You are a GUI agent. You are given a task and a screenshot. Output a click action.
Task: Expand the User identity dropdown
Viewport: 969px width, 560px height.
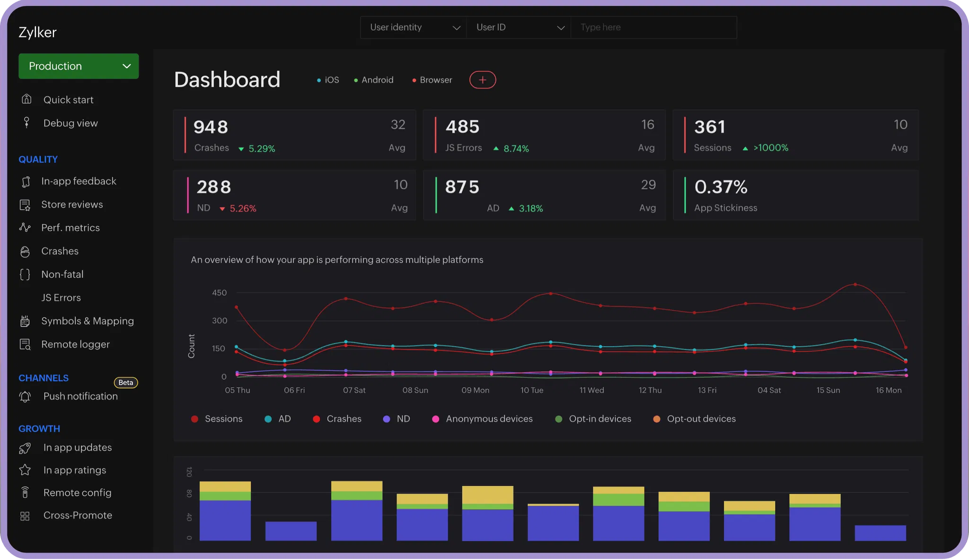click(x=414, y=27)
